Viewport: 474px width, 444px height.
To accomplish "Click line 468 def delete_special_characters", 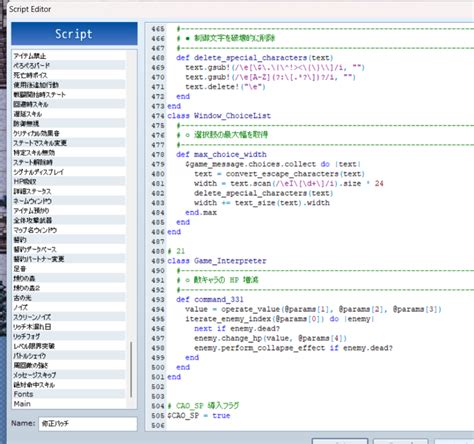I will pyautogui.click(x=255, y=58).
